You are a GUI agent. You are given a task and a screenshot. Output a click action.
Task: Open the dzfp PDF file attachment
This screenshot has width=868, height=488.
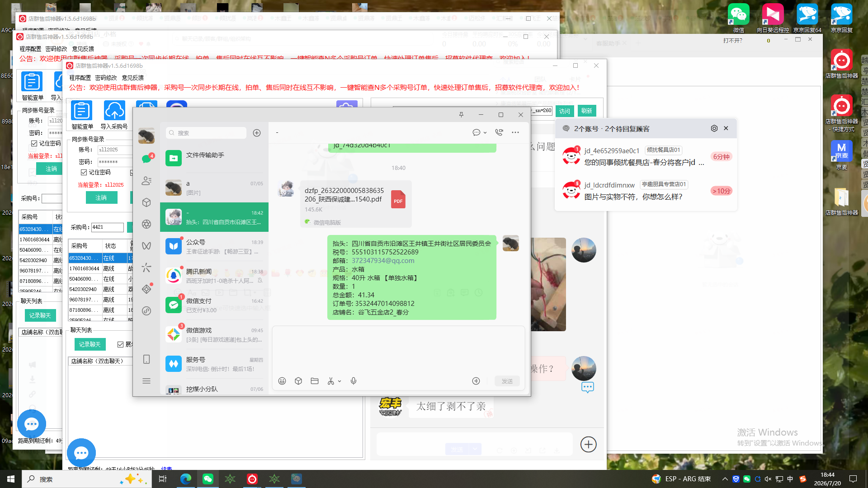[356, 204]
